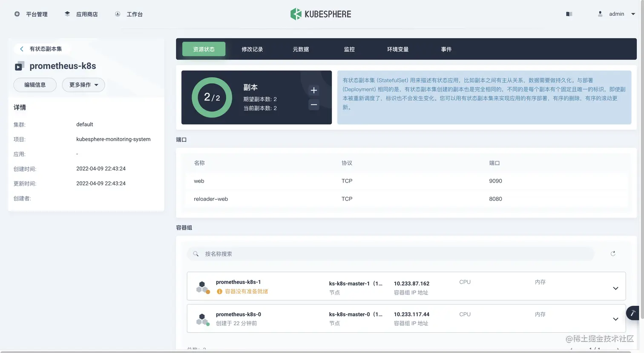
Task: Select the 容器没有准备就绪 status text
Action: [246, 292]
